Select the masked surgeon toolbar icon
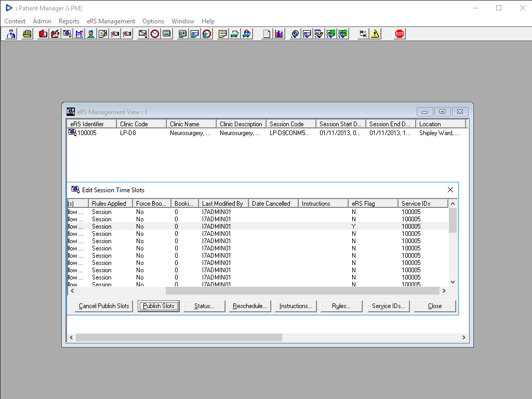The image size is (532, 399). pos(91,34)
